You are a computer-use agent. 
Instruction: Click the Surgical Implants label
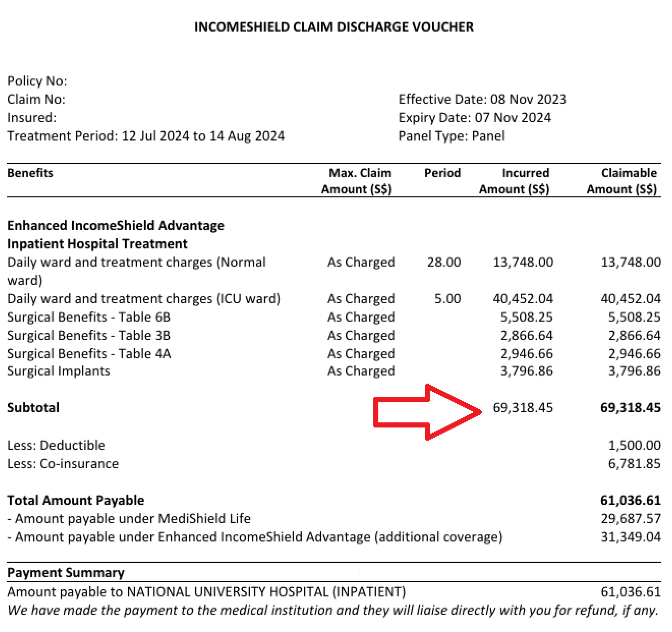58,371
